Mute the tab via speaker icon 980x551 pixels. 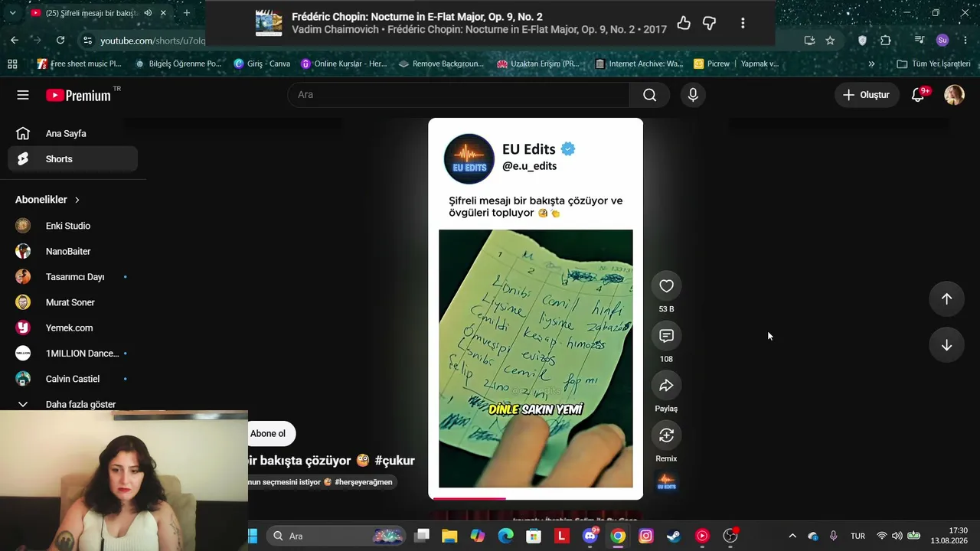pyautogui.click(x=148, y=13)
